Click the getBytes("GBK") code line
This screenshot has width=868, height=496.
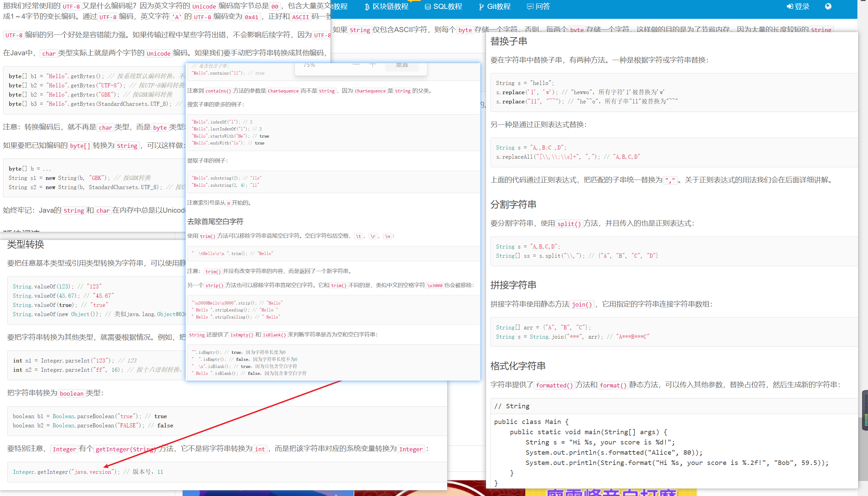click(90, 95)
